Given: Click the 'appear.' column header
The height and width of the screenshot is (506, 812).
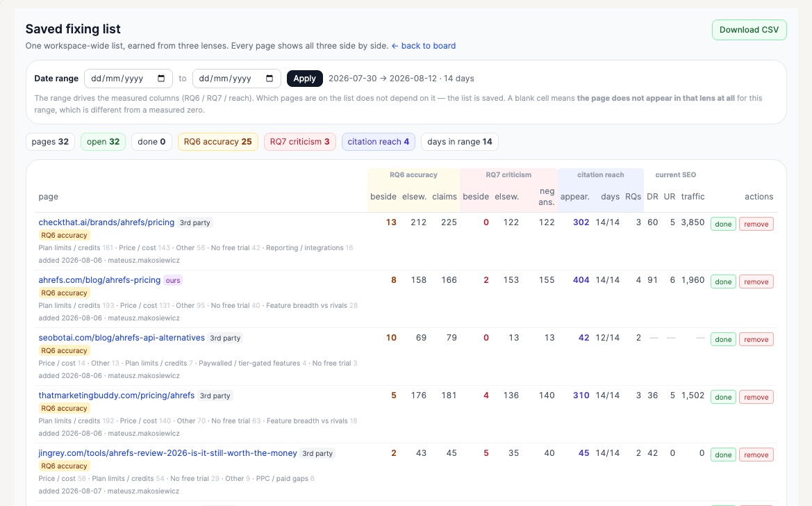Looking at the screenshot, I should click(x=575, y=197).
